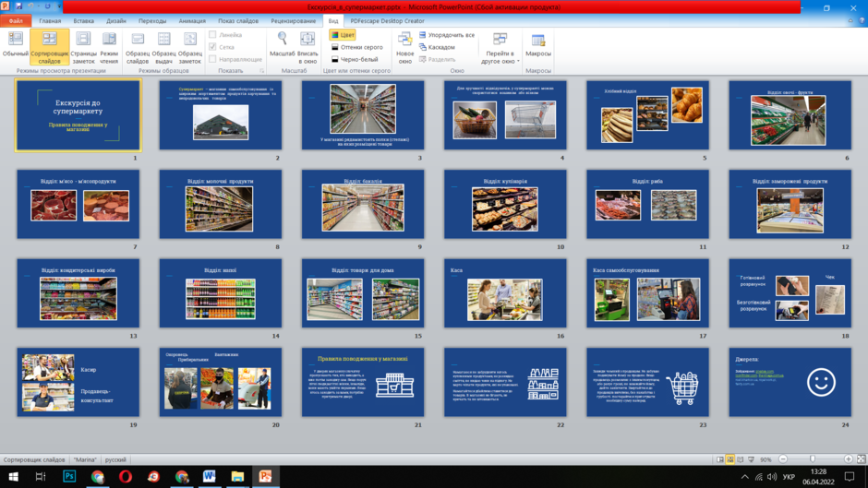Select slide 10 Відділ: кулінарія
Viewport: 868px width, 488px height.
pyautogui.click(x=505, y=204)
